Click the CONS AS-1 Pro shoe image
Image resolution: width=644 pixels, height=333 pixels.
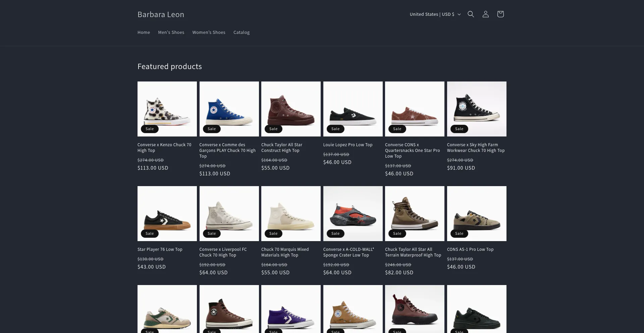[x=477, y=214]
